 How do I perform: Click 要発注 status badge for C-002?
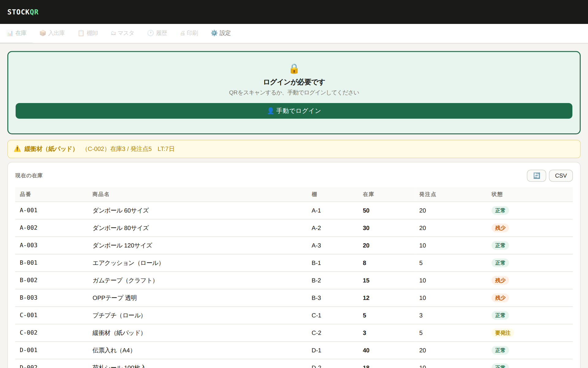(x=503, y=333)
